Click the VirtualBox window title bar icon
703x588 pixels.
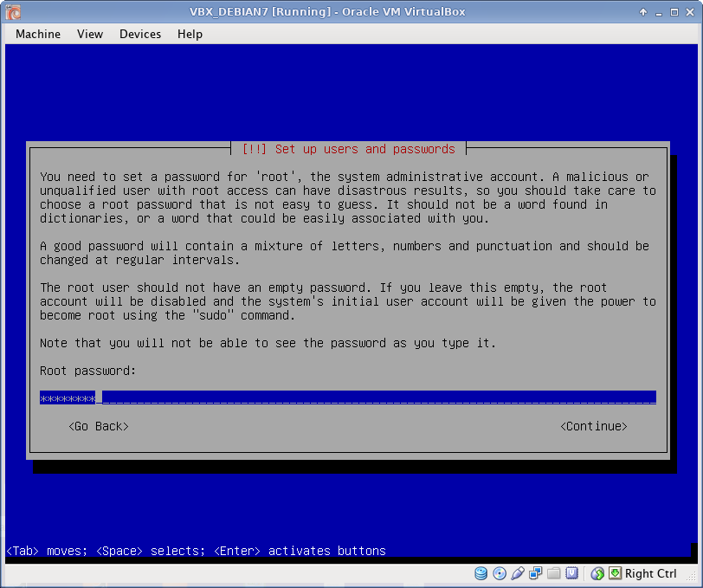tap(14, 12)
